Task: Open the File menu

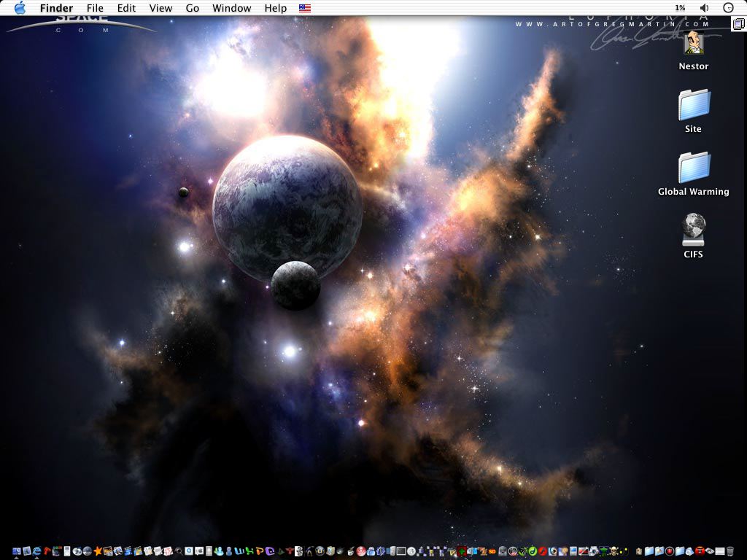Action: coord(95,8)
